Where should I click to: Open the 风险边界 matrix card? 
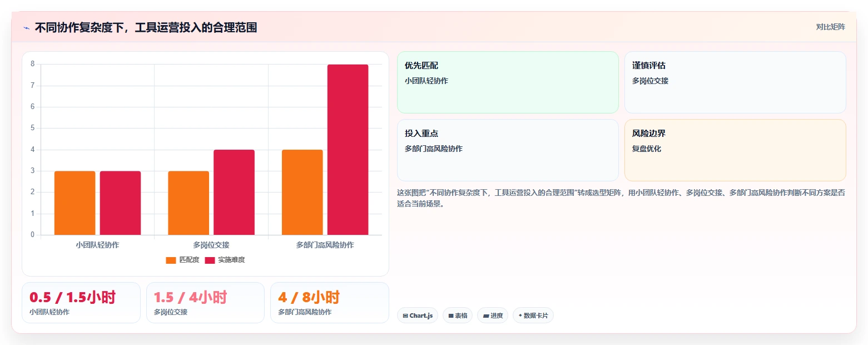point(735,150)
